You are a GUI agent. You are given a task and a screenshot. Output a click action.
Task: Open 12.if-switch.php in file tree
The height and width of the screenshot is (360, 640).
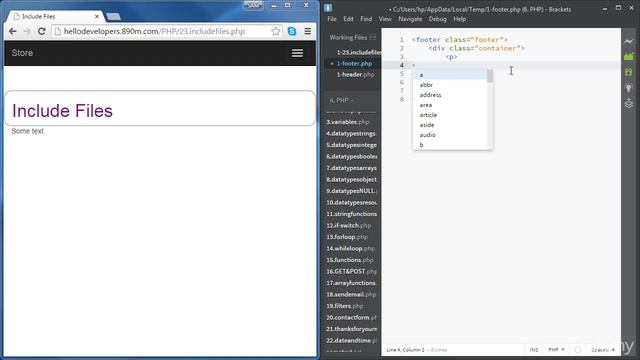point(348,225)
